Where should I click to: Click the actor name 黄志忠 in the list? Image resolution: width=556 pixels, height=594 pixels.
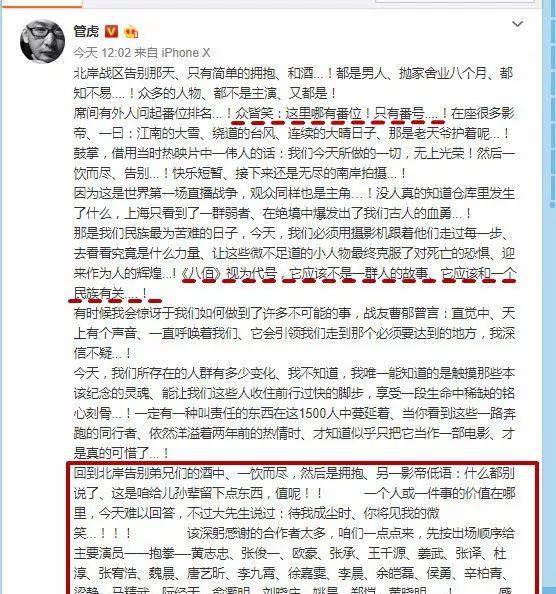click(209, 553)
